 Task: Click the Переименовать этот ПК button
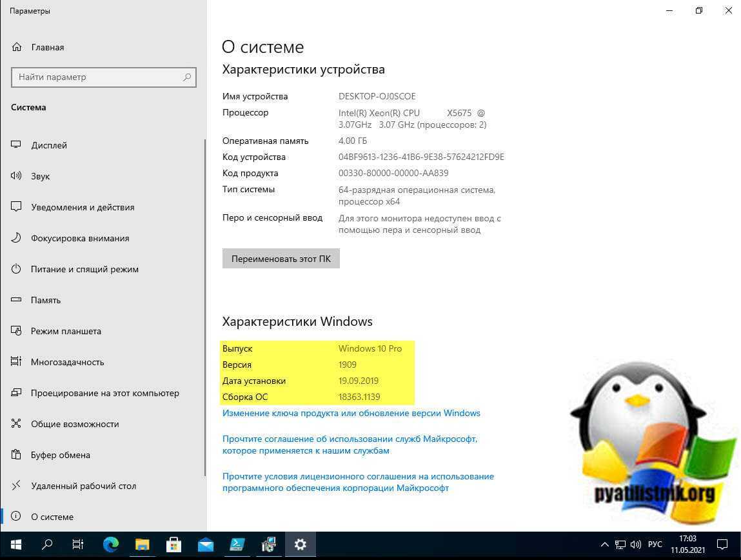(281, 259)
